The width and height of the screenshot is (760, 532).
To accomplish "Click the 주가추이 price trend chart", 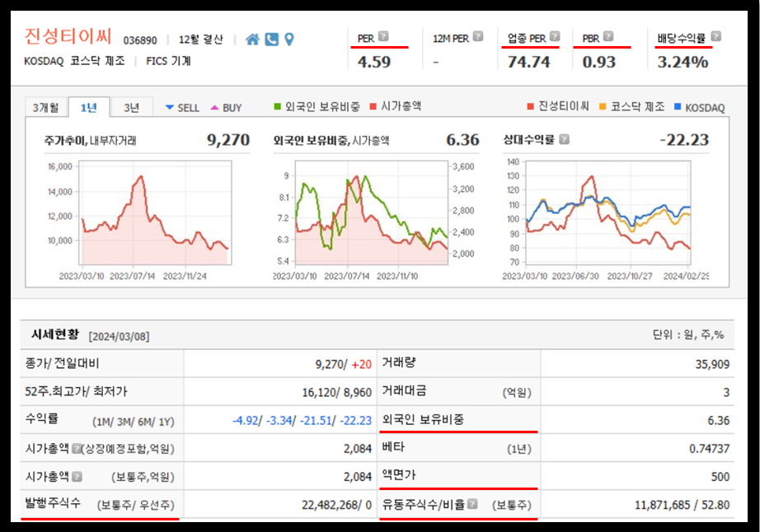I will point(155,213).
